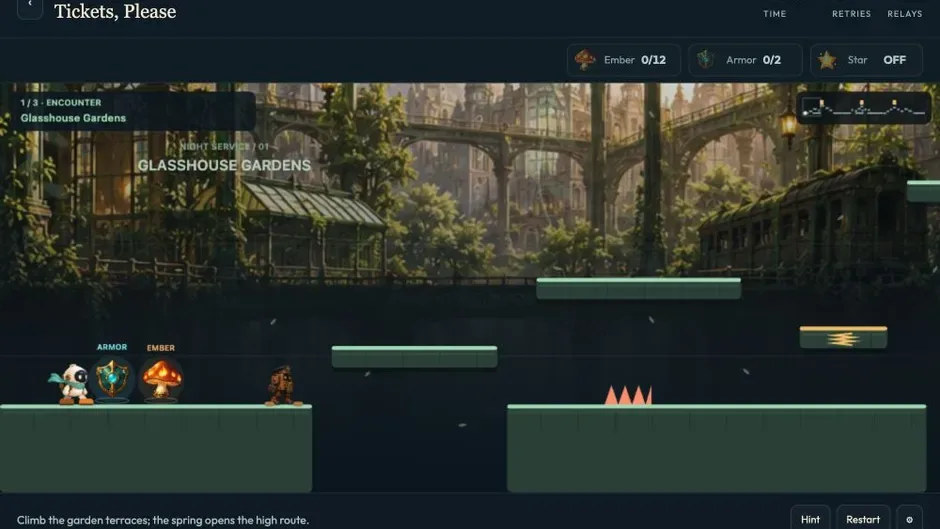Click the Armor shield pickup

pyautogui.click(x=112, y=378)
